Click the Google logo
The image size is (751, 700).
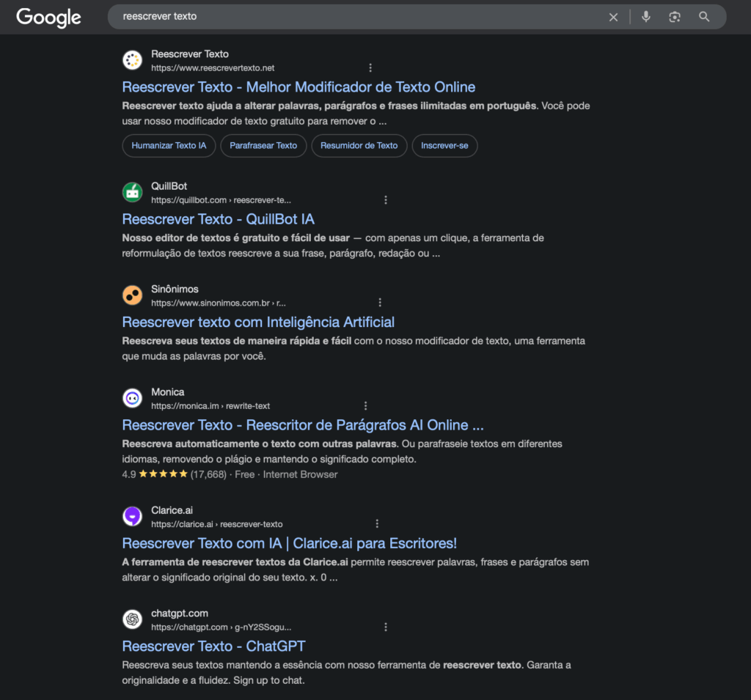click(48, 17)
